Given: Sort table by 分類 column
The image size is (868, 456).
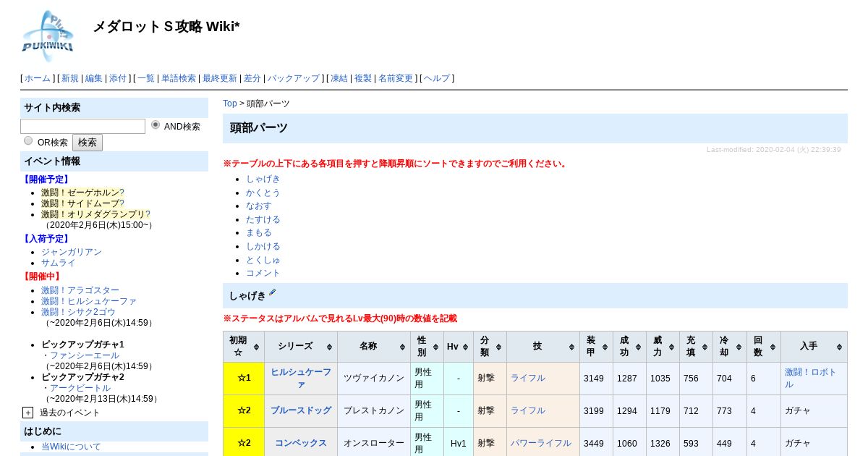Looking at the screenshot, I should tap(490, 347).
